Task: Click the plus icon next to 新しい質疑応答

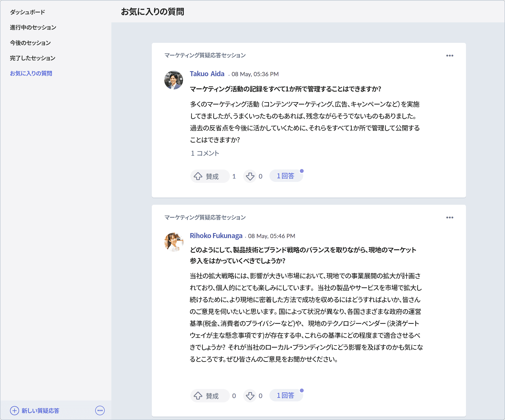Action: point(15,411)
